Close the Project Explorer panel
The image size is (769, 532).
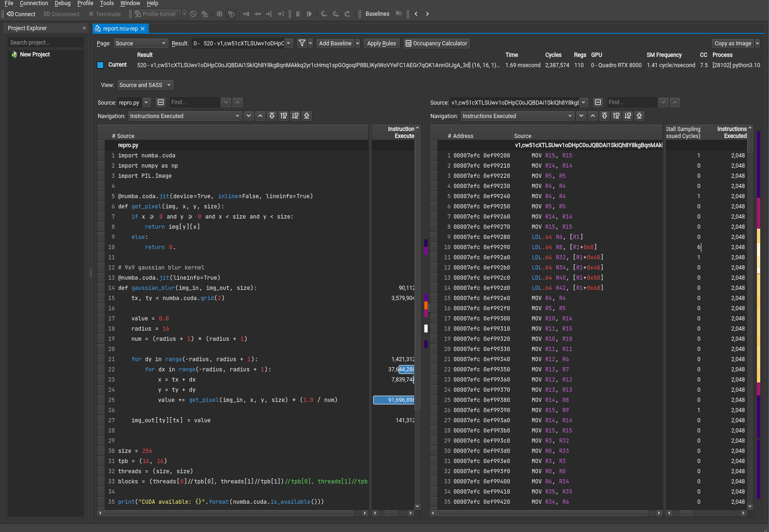(84, 28)
